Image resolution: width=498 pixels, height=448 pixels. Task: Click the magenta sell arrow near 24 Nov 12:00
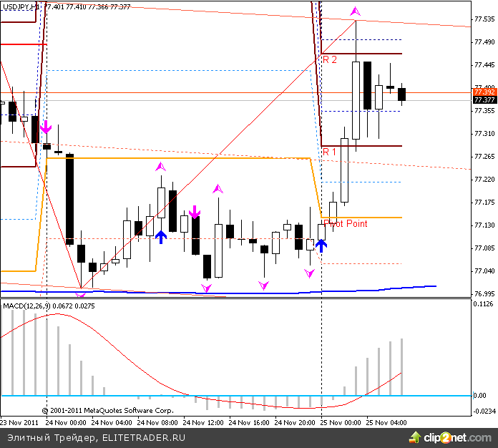(194, 212)
